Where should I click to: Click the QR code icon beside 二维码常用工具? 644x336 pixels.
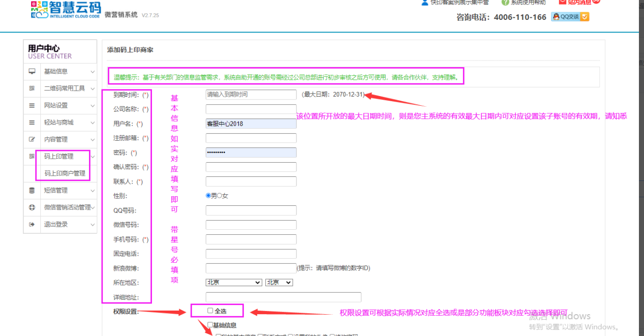pyautogui.click(x=32, y=88)
